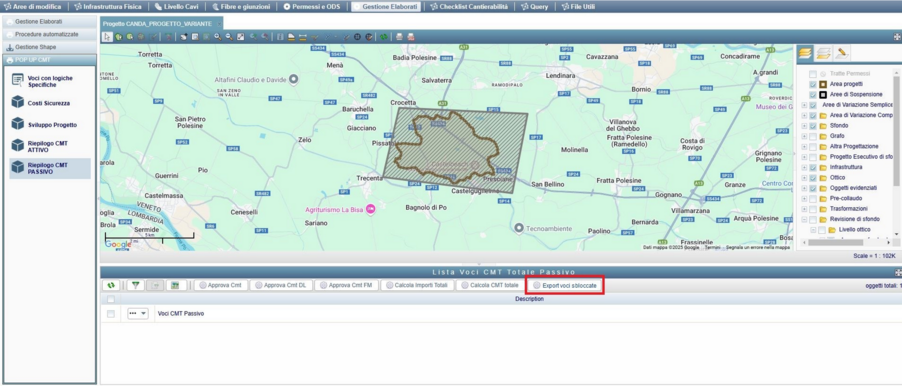Click the green refresh arrows in map toolbar

pyautogui.click(x=384, y=37)
